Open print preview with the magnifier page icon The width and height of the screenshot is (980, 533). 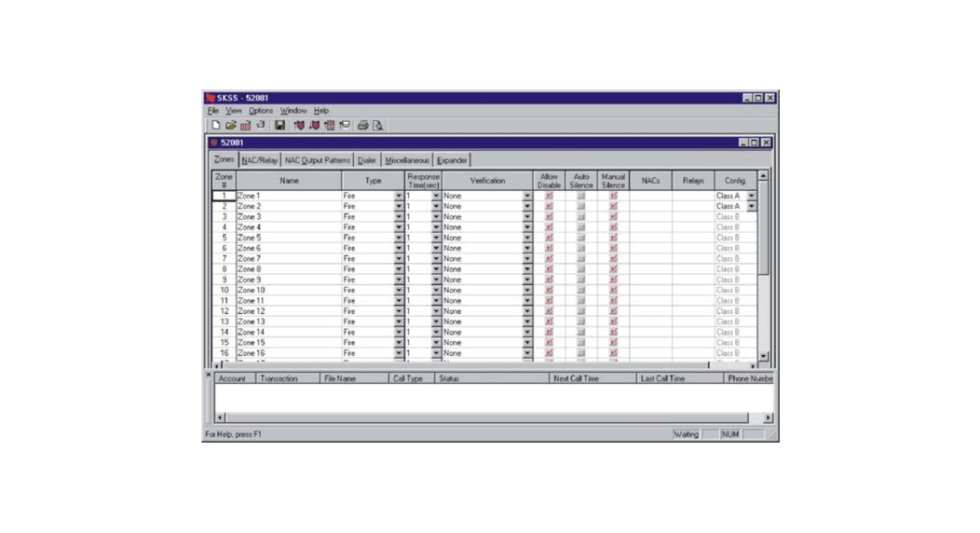[x=378, y=126]
